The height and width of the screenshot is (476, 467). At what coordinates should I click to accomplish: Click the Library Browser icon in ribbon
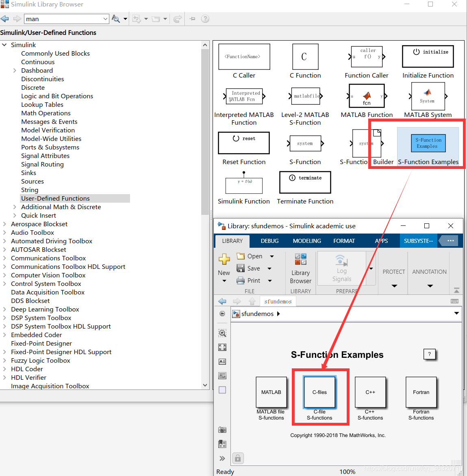(300, 259)
